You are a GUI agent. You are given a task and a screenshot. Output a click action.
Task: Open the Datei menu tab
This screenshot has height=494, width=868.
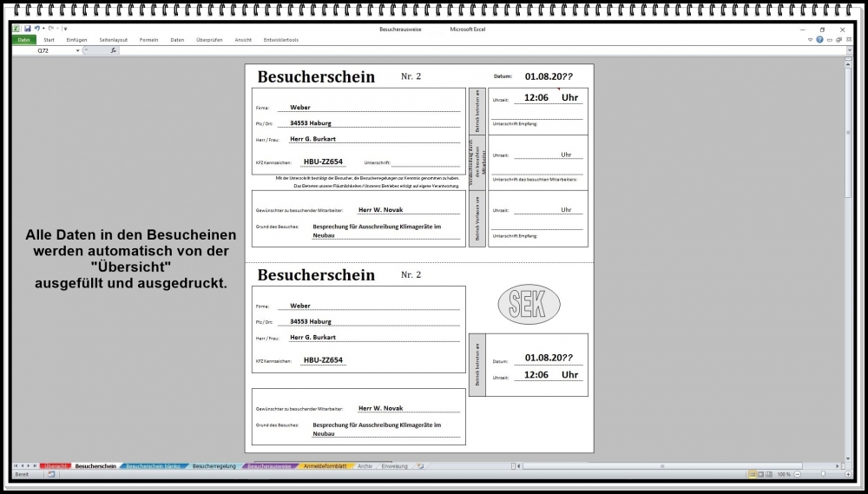23,40
